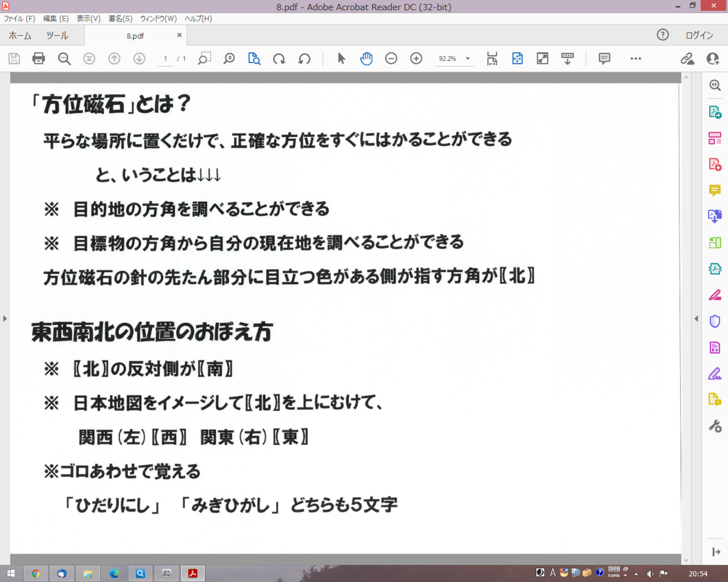Open the Protect shield tool in sidebar

pos(715,321)
